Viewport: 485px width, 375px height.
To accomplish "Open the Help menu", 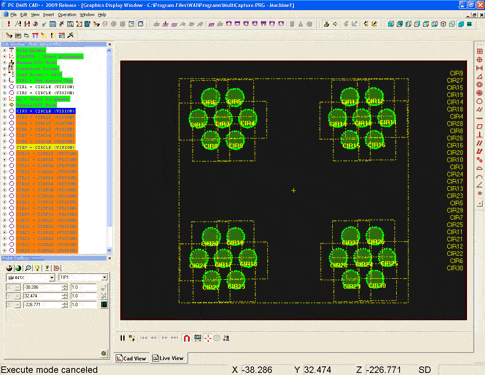I will (x=102, y=15).
